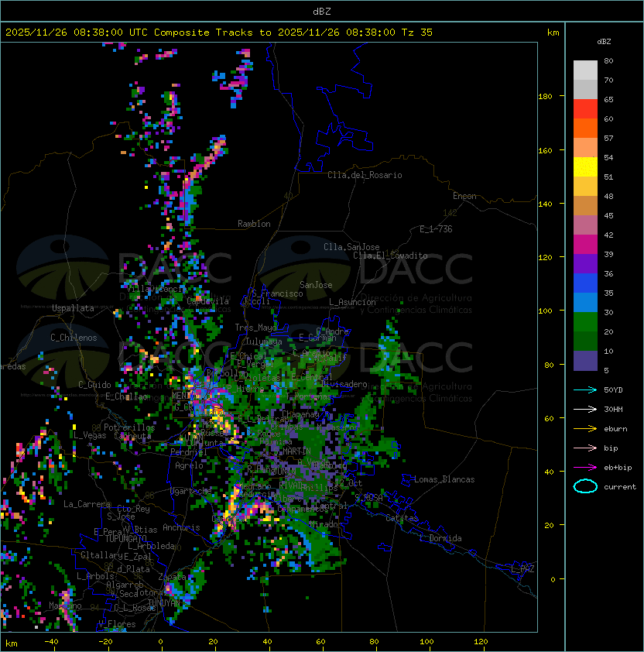Click the '50YD' legend label
Viewport: 644px width, 652px height.
tap(613, 390)
